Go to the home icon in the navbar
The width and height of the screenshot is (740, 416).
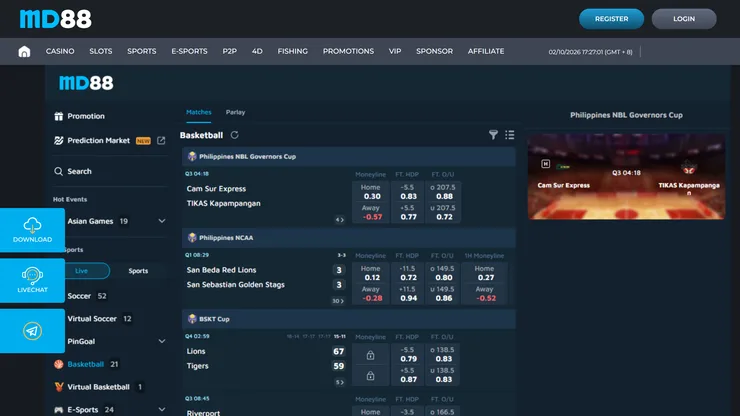[x=24, y=51]
